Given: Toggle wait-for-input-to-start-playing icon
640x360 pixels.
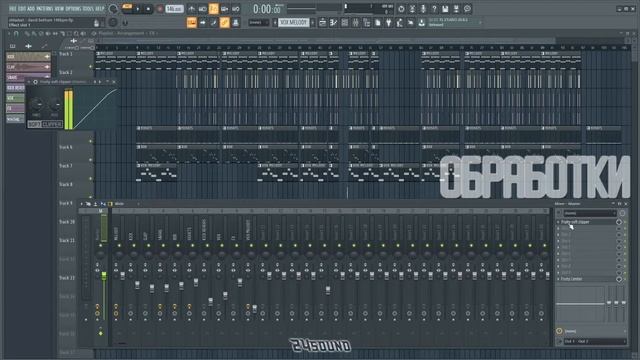Looking at the screenshot, I should point(202,9).
